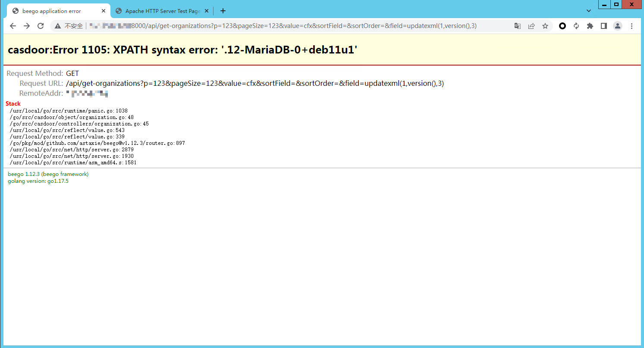
Task: Select the Request URL label
Action: [41, 83]
